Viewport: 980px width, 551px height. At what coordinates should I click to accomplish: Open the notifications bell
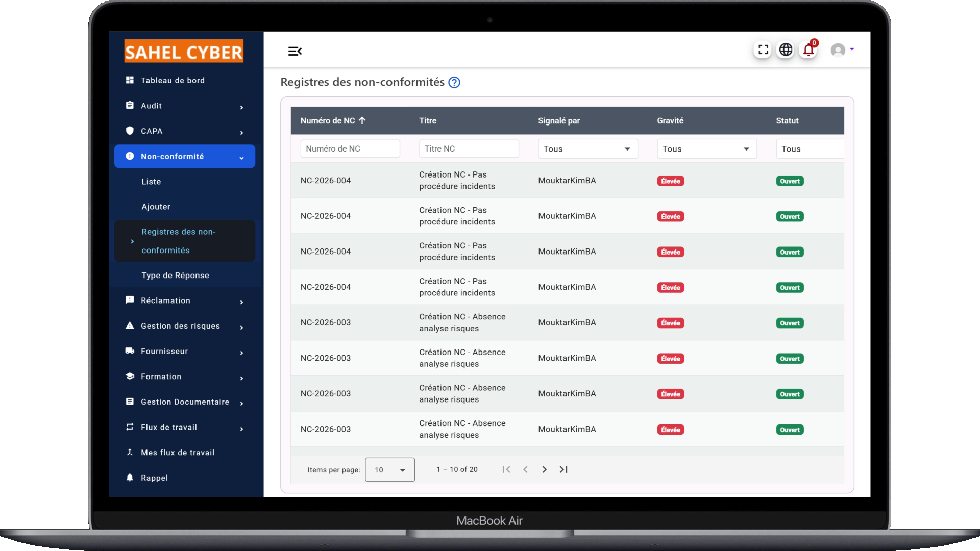(x=808, y=50)
